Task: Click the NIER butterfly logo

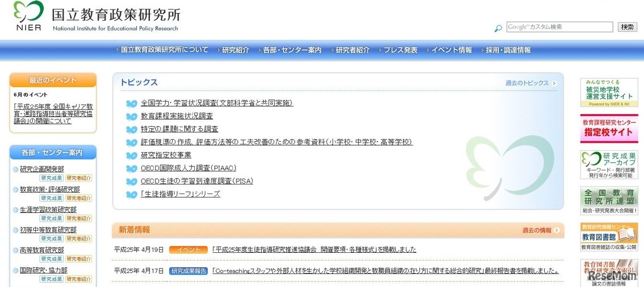Action: click(28, 16)
